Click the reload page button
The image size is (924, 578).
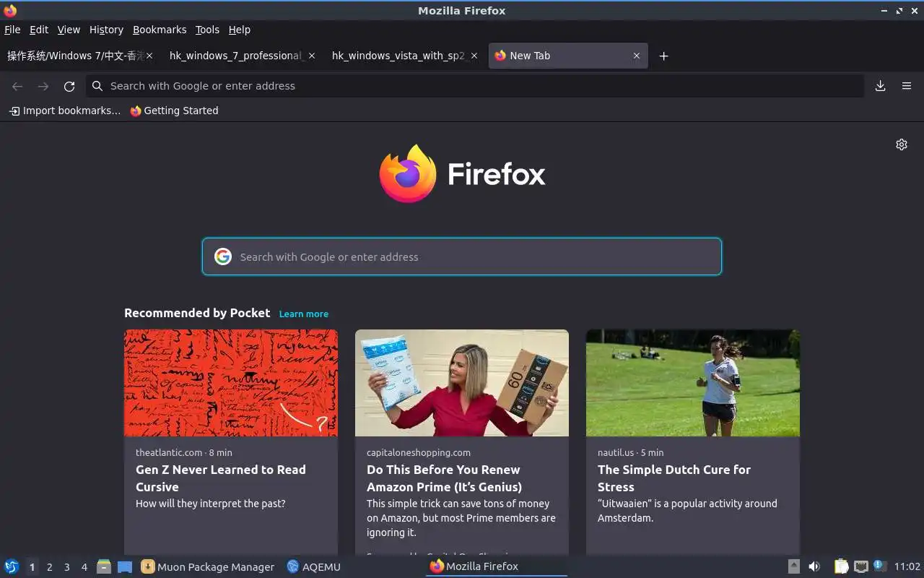[69, 86]
